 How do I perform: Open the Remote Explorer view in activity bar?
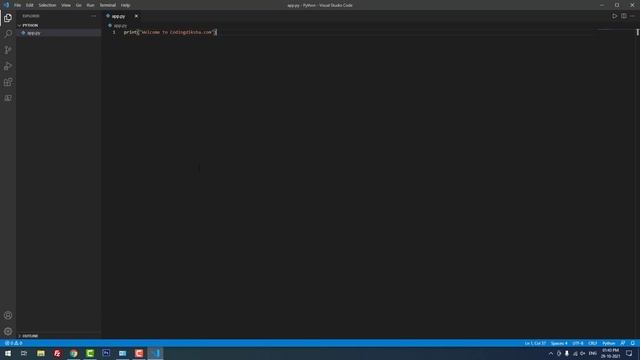pyautogui.click(x=8, y=98)
